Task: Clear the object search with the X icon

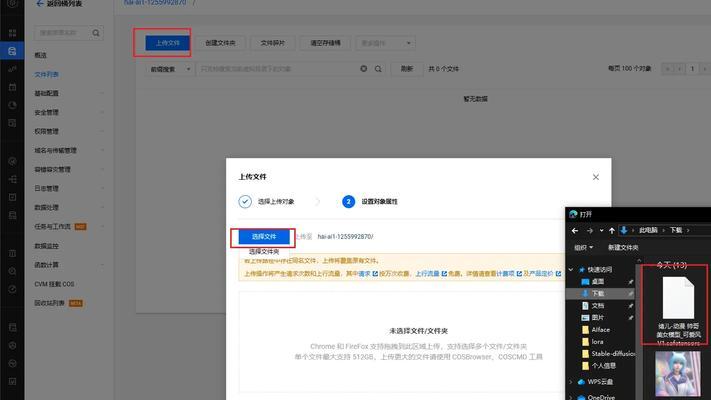Action: (364, 69)
